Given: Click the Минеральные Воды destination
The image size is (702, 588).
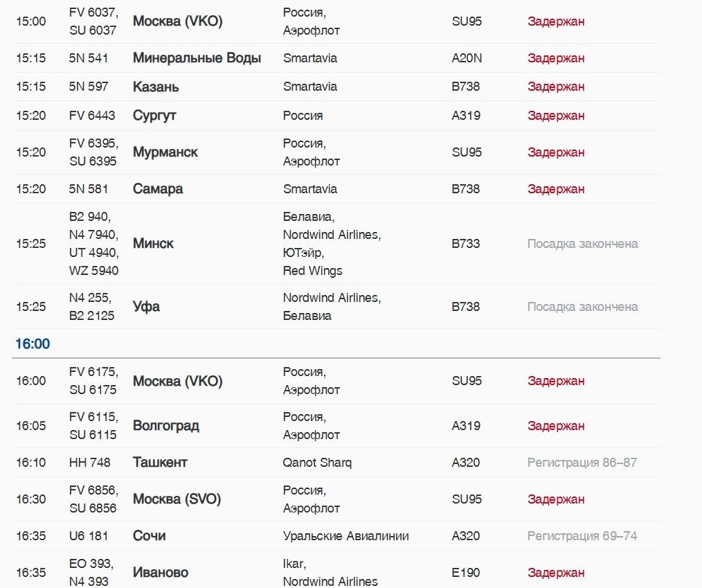Looking at the screenshot, I should click(197, 58).
